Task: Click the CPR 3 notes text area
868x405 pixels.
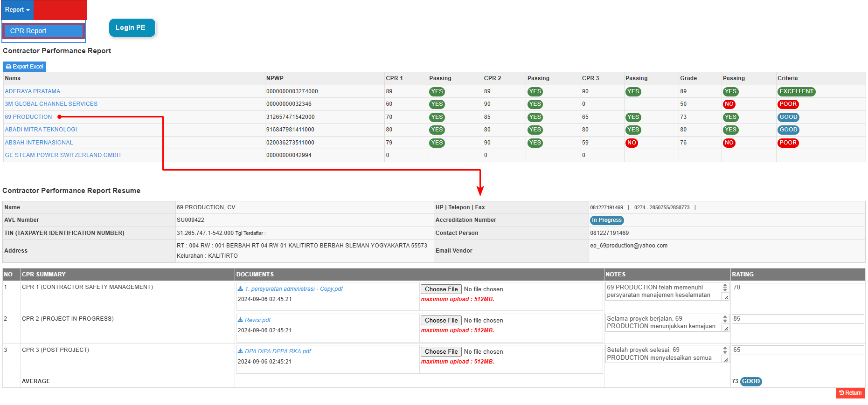Action: 662,354
